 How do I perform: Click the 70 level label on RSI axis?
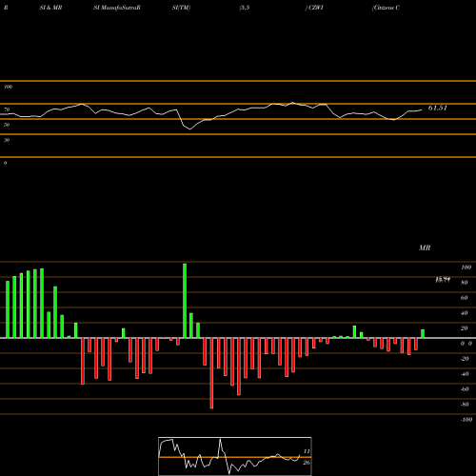(x=7, y=109)
